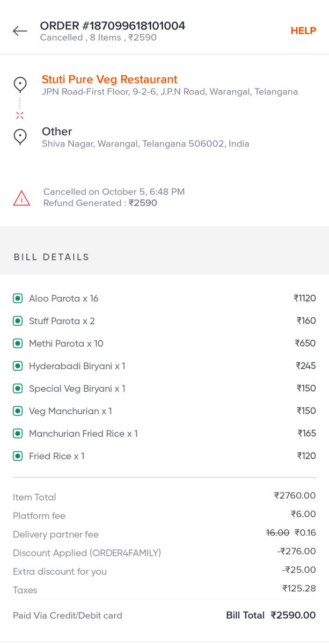Screen dimensions: 329x644
Task: Tap veg indicator beside Hyderabadi Biryani
Action: click(x=18, y=366)
